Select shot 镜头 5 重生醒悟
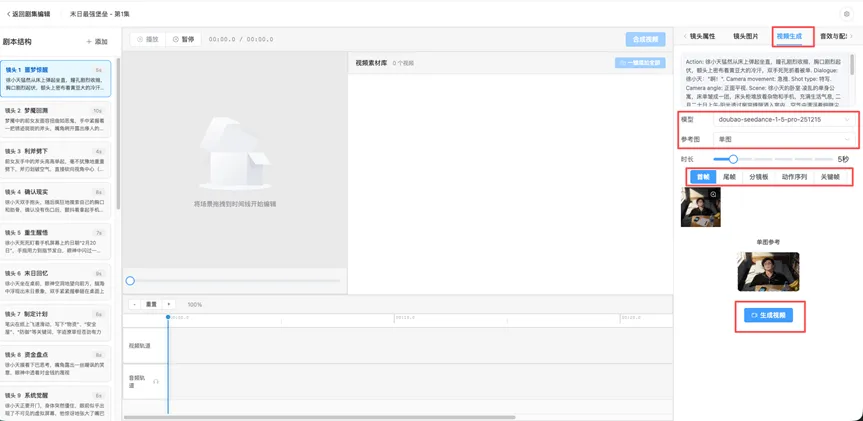The height and width of the screenshot is (421, 863). pos(56,242)
